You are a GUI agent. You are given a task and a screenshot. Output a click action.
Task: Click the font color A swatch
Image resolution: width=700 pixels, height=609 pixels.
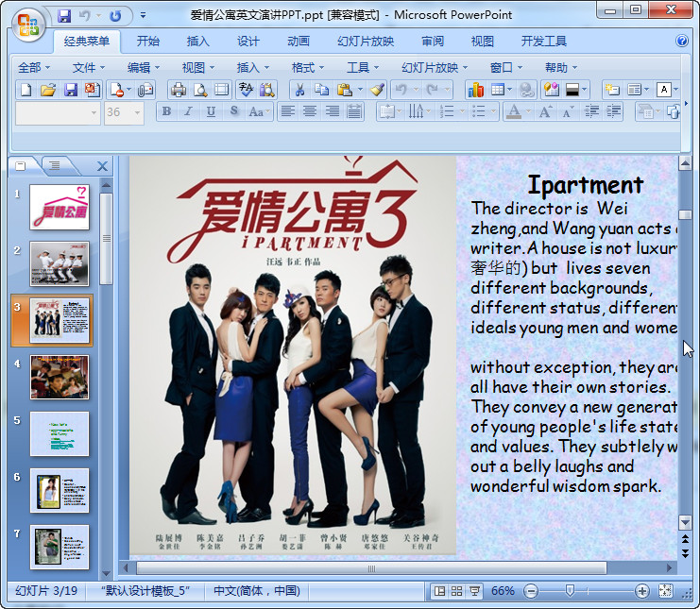point(514,111)
